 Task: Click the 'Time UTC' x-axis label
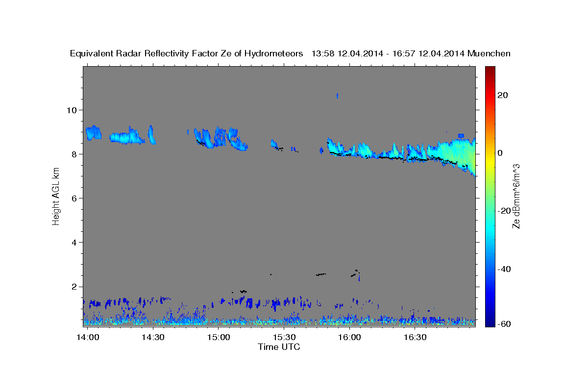click(279, 347)
